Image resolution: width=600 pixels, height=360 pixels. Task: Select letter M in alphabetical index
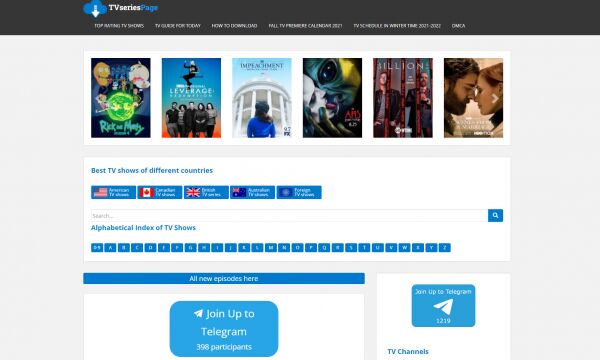tap(271, 248)
